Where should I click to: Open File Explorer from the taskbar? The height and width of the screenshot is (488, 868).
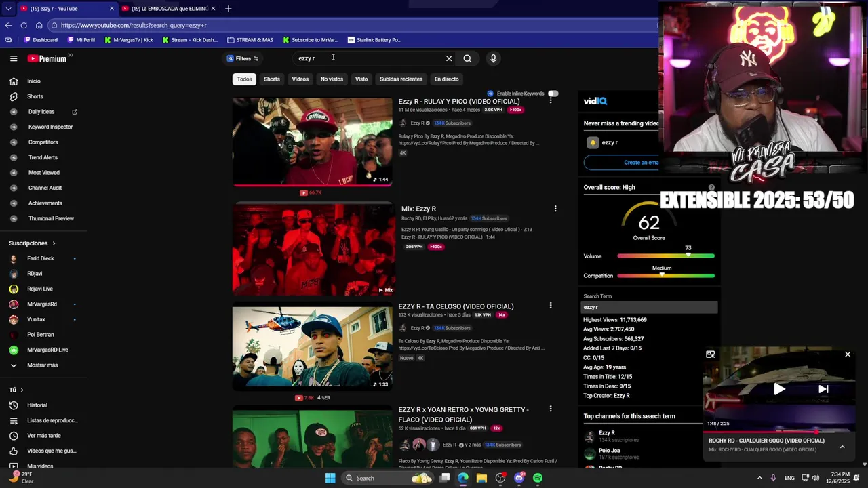(481, 478)
